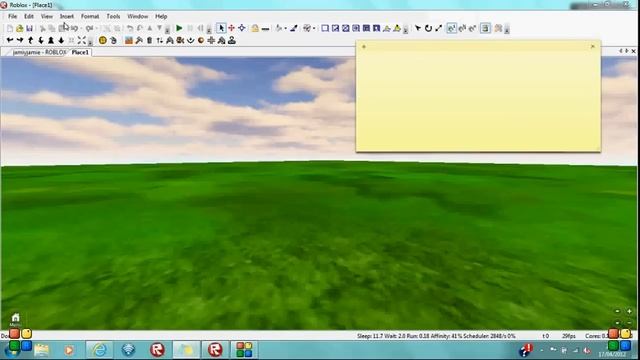The height and width of the screenshot is (360, 640).
Task: Expand the camera toolbar overflow chevron
Action: (90, 41)
